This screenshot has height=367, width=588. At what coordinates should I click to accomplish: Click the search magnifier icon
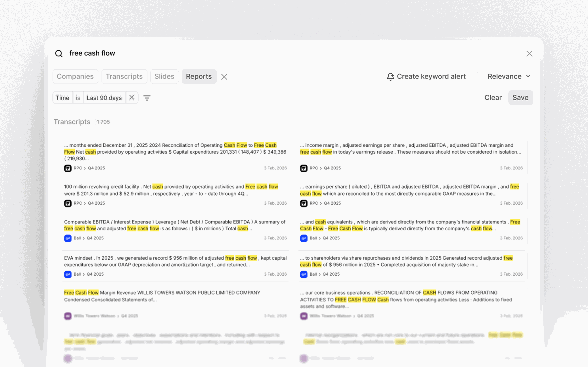[59, 53]
